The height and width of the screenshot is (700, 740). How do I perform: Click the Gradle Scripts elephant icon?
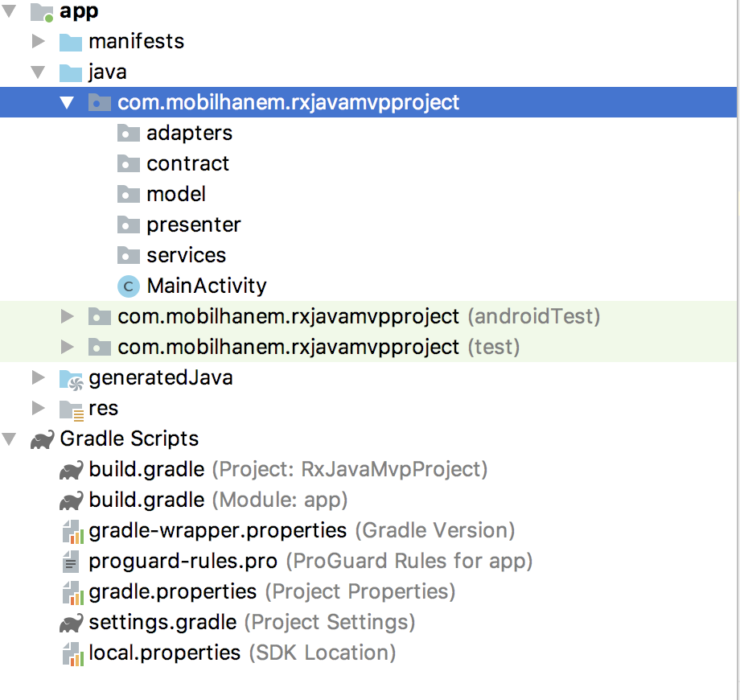[43, 439]
